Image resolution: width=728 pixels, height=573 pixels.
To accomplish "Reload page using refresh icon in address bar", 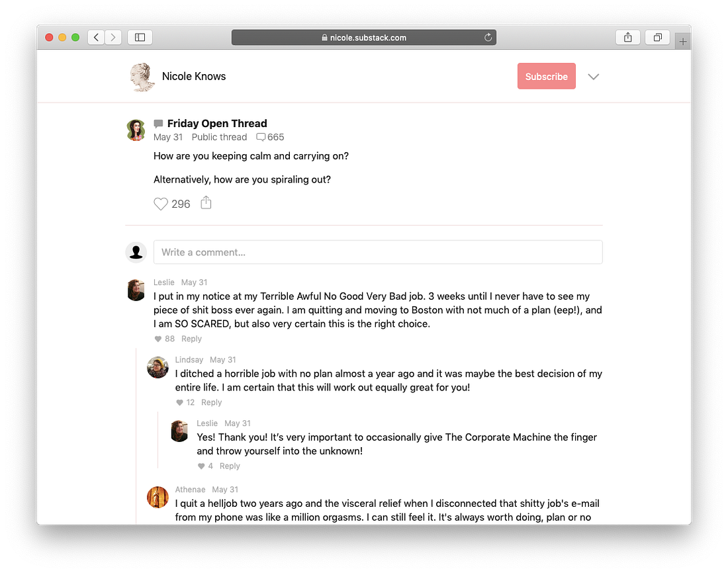I will [488, 38].
